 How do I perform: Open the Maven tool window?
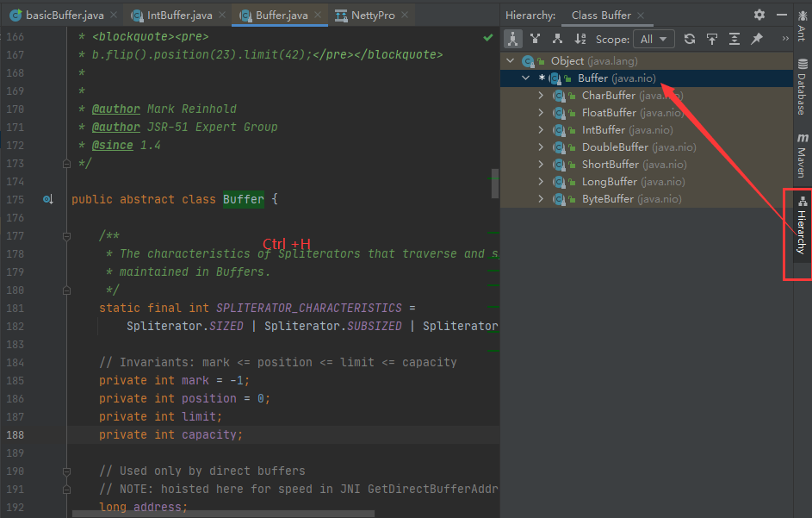click(802, 155)
